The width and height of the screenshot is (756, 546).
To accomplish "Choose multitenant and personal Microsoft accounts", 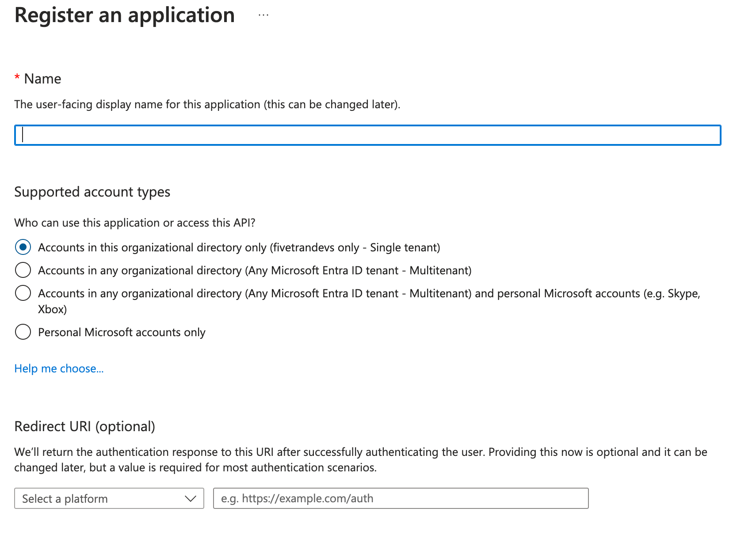I will 23,293.
